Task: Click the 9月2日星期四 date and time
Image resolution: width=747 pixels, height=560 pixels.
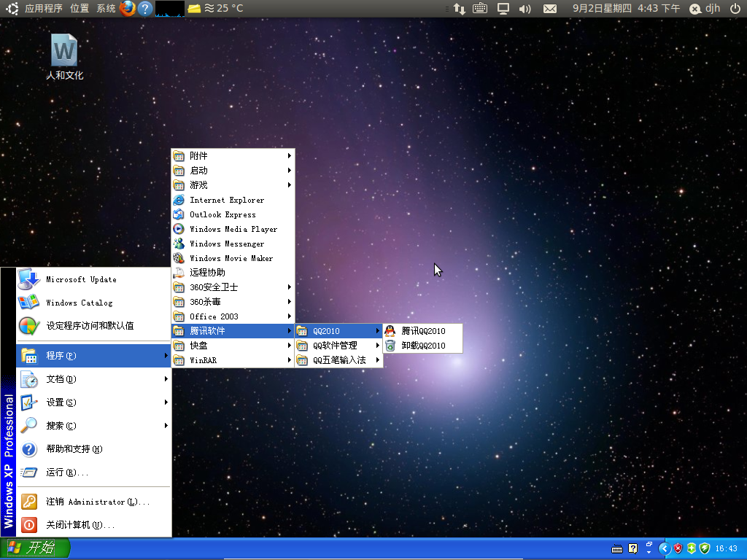Action: [626, 8]
